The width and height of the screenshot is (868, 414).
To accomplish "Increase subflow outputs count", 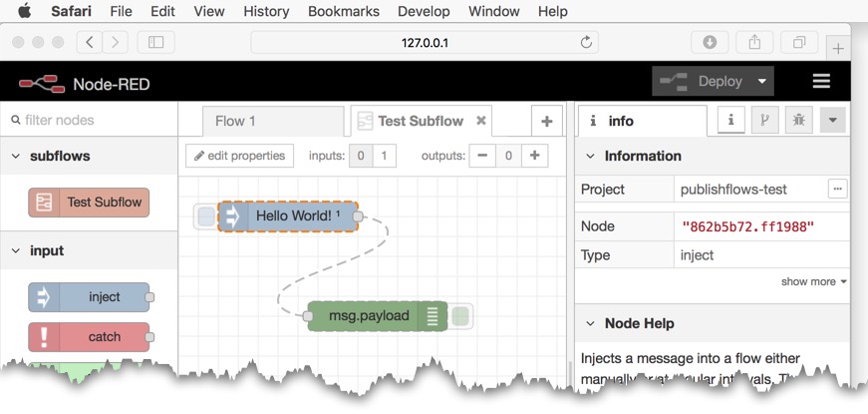I will (534, 156).
